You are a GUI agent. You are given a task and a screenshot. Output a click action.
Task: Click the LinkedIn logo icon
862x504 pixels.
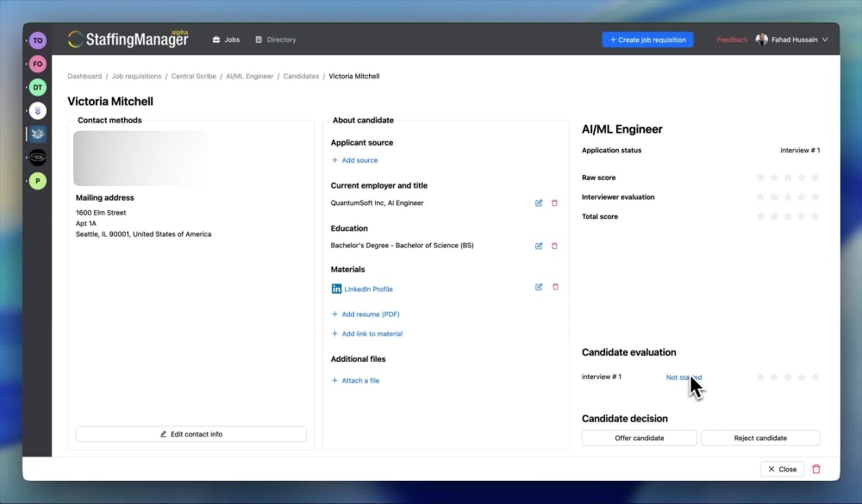click(x=336, y=289)
